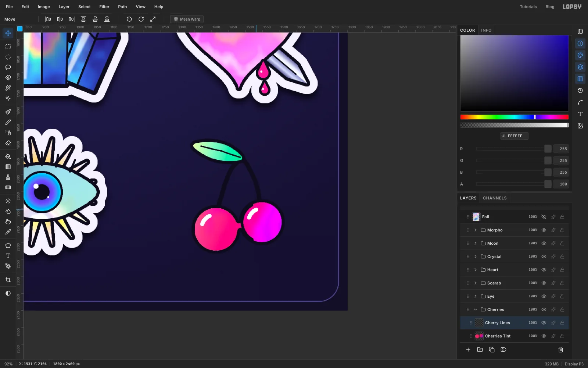The image size is (588, 368).
Task: Select the Crop tool
Action: 8,280
